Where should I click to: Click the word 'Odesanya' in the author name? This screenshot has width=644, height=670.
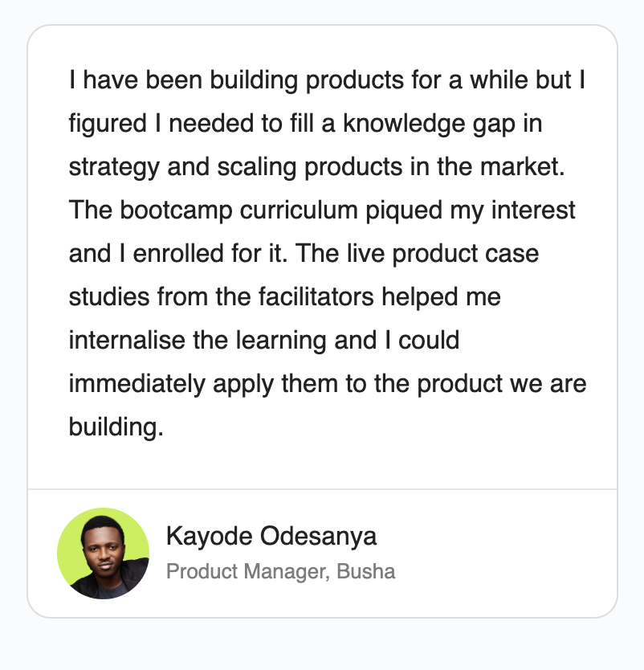pos(318,536)
